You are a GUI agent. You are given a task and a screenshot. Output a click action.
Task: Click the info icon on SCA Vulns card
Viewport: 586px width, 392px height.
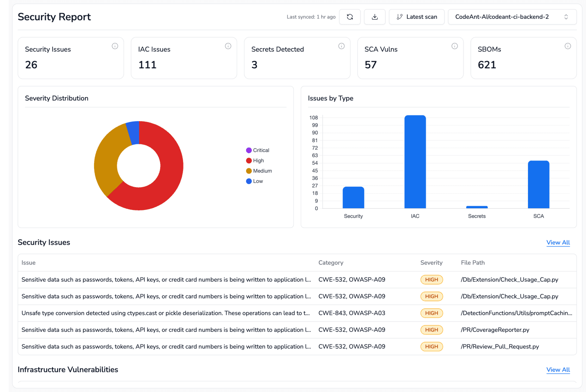click(455, 46)
